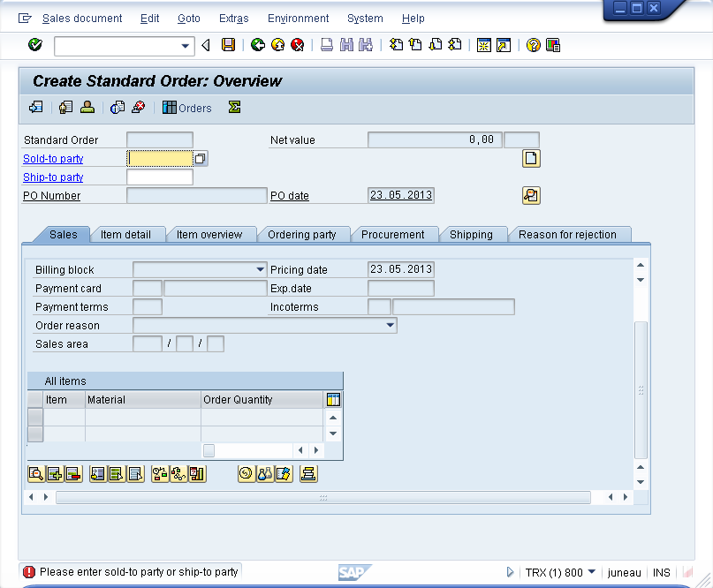Open the Sales document menu

pos(82,19)
